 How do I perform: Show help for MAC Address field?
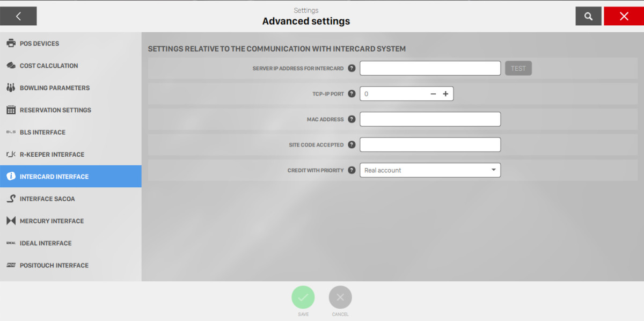(x=352, y=119)
